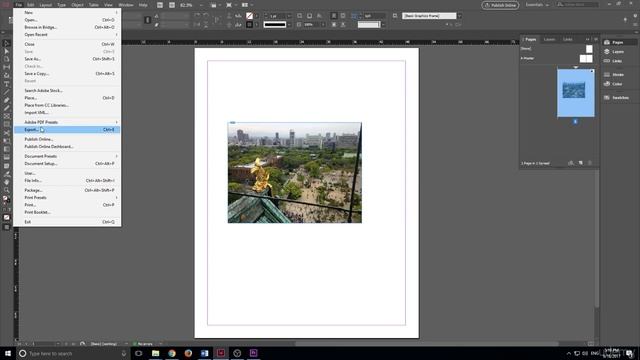This screenshot has width=640, height=360.
Task: Switch to the Links tab in the panel group
Action: 568,40
